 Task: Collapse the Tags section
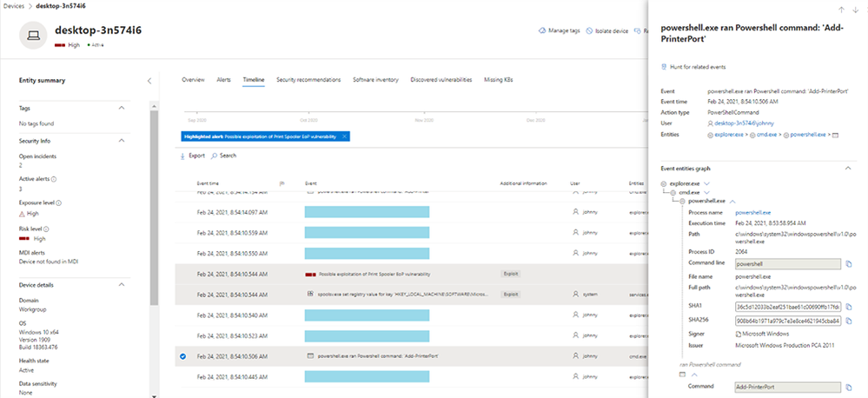122,108
